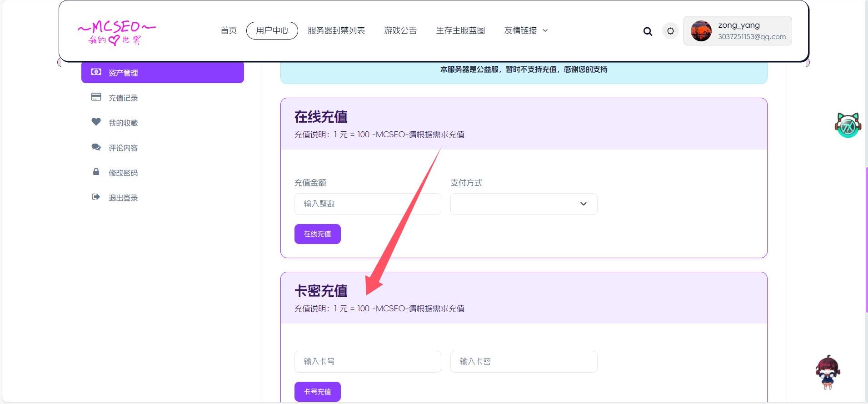Click the 3037251153@qq.com email text
Screen dimensions: 868x404
pyautogui.click(x=752, y=37)
